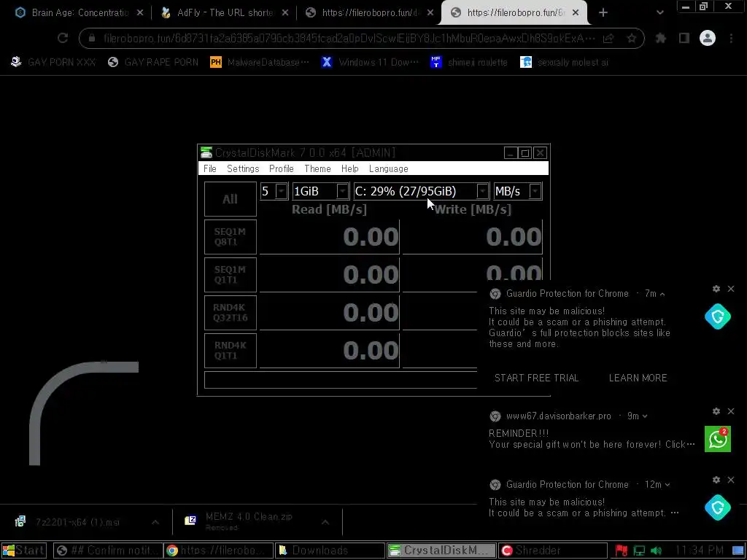Start all benchmarks with All button

point(230,199)
